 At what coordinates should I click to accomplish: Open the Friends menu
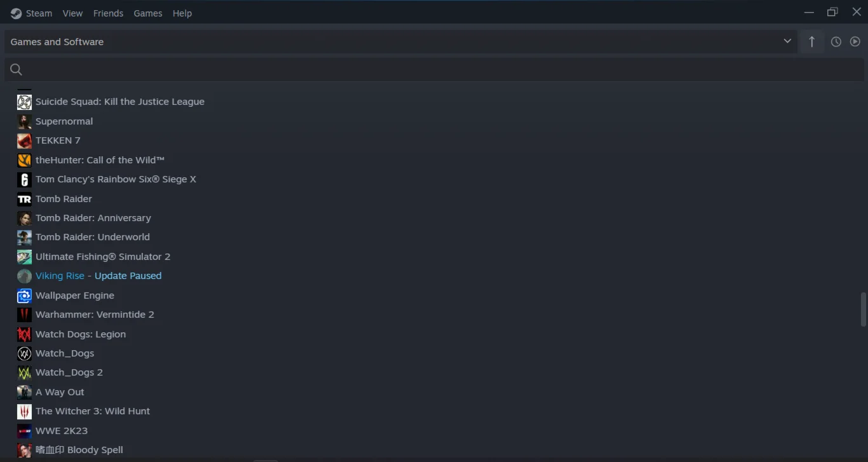(x=108, y=13)
